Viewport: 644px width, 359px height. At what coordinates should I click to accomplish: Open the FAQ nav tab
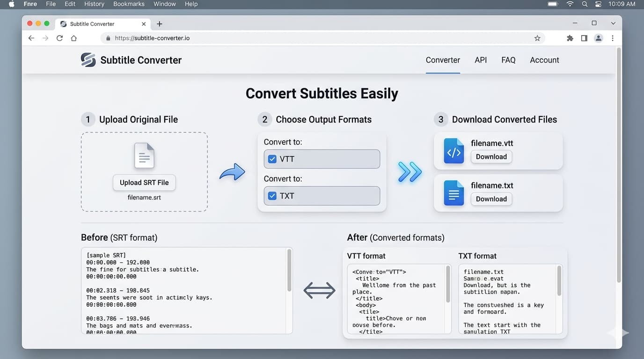click(x=508, y=60)
